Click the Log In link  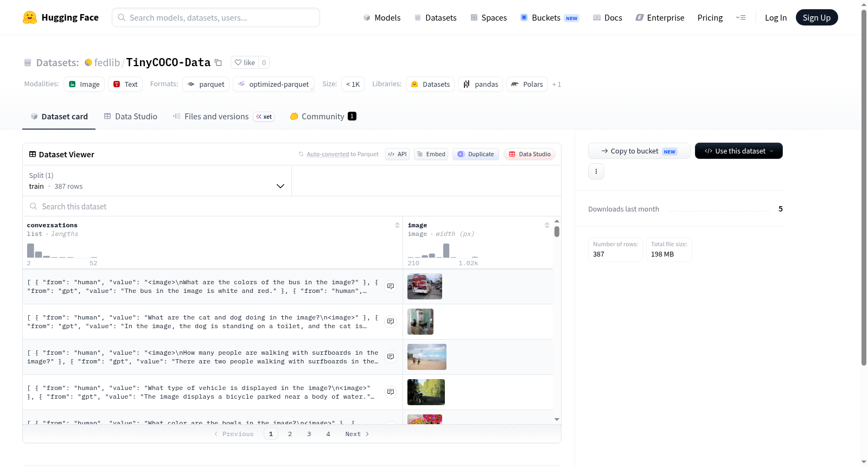pyautogui.click(x=776, y=17)
